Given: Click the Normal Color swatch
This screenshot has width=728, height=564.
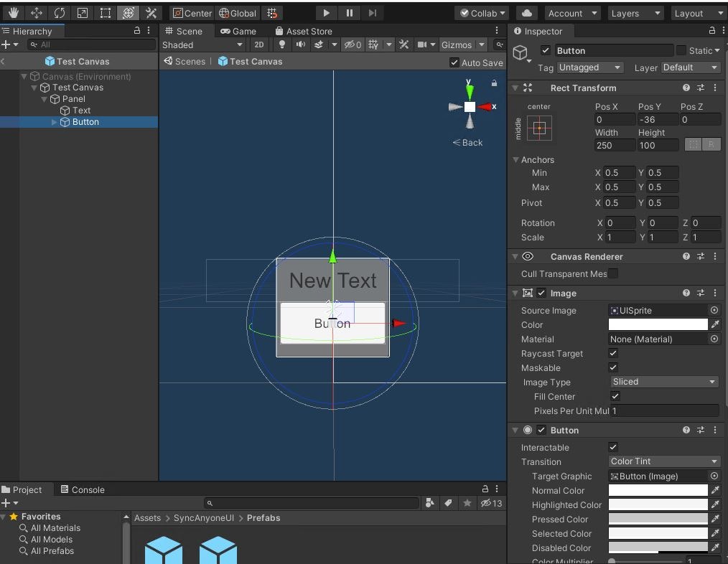Looking at the screenshot, I should [x=658, y=490].
